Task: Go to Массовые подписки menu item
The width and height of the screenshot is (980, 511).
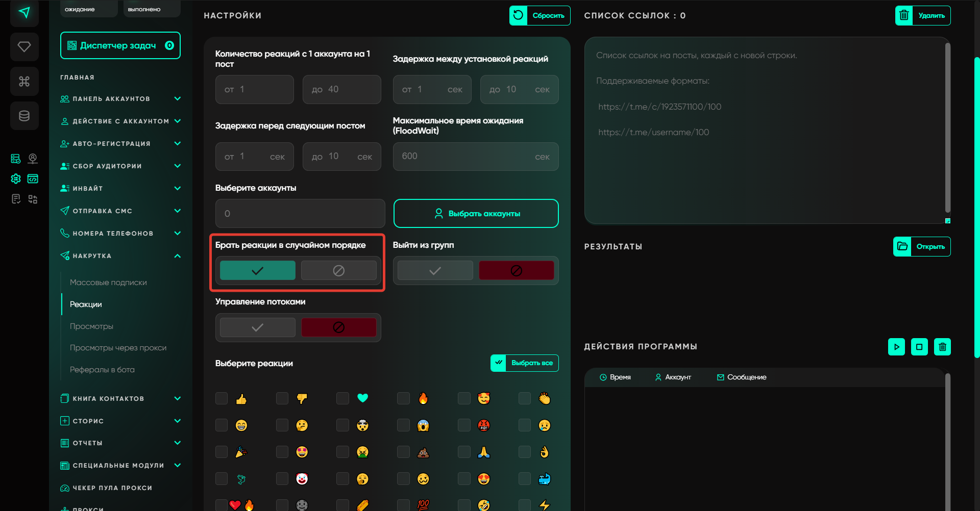Action: [x=108, y=283]
